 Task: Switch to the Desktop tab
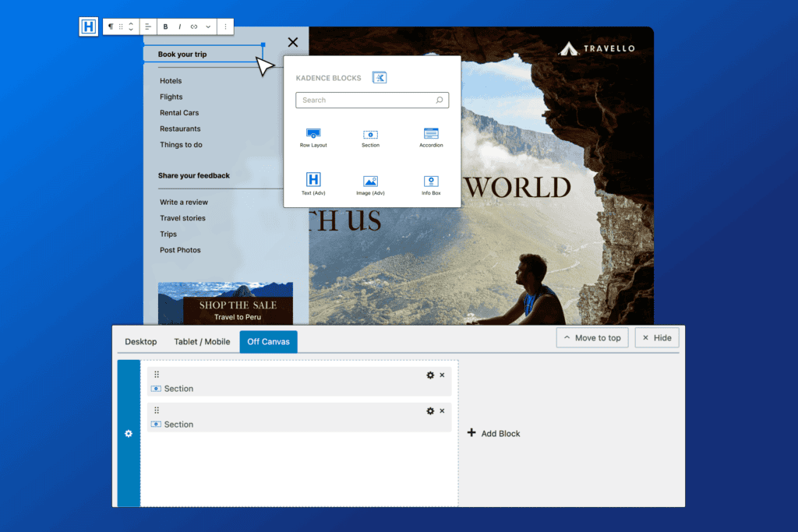tap(141, 342)
